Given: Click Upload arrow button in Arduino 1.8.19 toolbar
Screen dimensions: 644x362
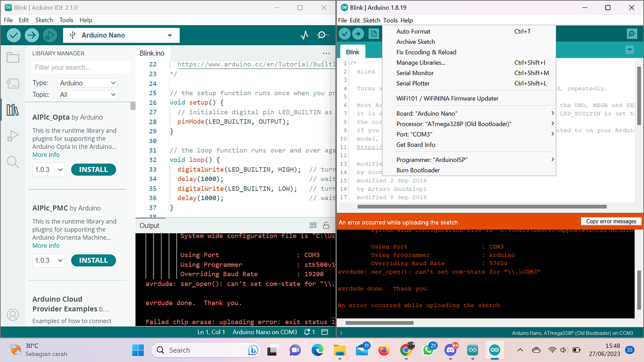Looking at the screenshot, I should tap(358, 34).
